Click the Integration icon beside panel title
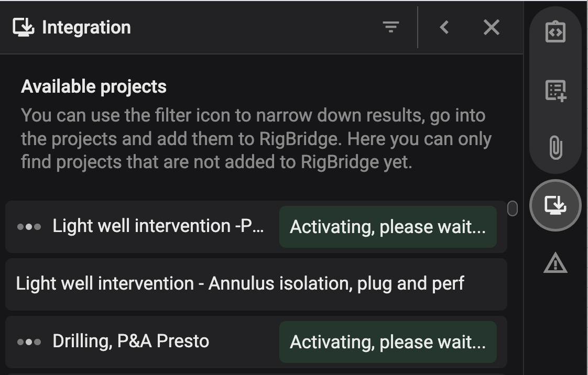 (x=24, y=27)
